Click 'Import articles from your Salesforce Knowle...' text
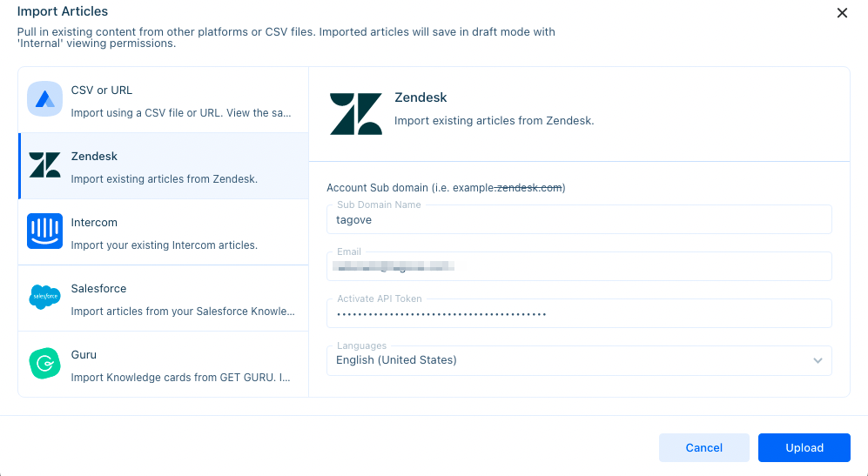 pyautogui.click(x=183, y=312)
